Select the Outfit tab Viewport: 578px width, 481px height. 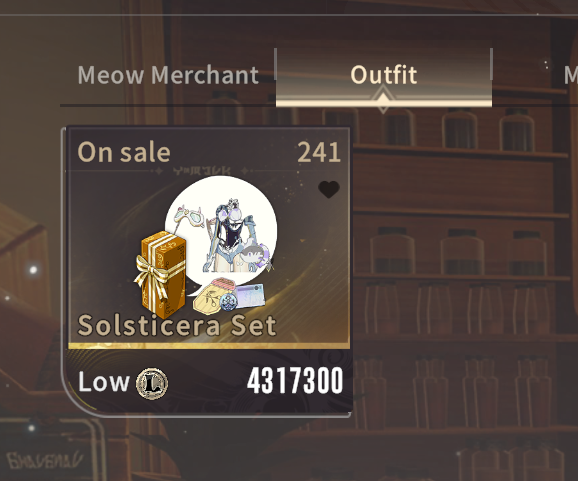tap(383, 75)
